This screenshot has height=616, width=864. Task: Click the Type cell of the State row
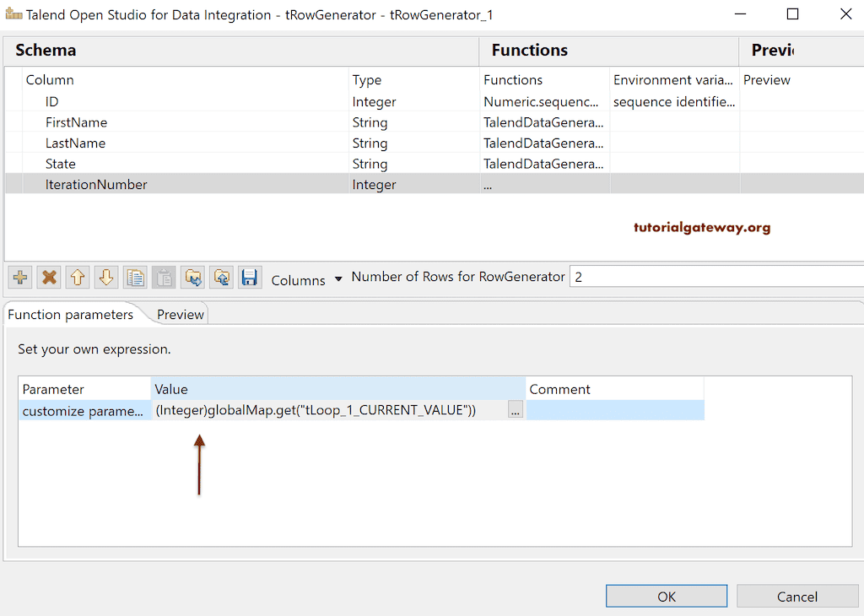(370, 164)
